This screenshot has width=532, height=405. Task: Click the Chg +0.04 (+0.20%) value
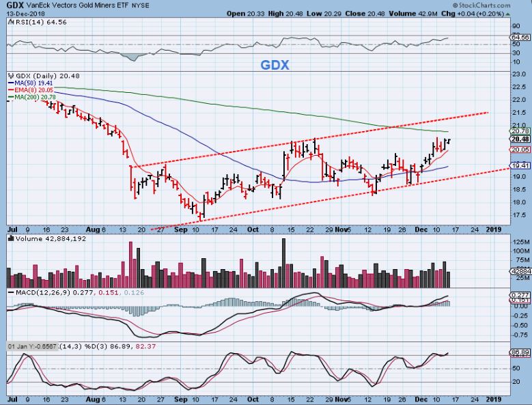[x=473, y=14]
